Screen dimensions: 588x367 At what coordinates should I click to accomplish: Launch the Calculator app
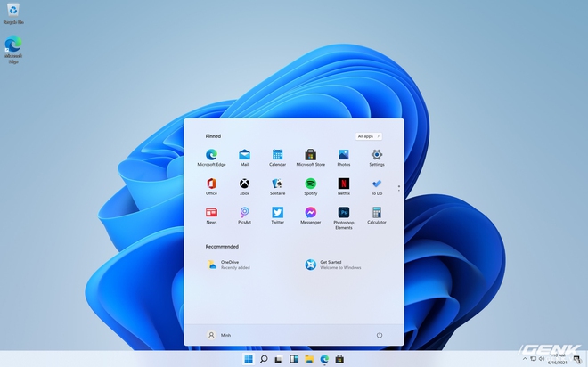tap(377, 216)
